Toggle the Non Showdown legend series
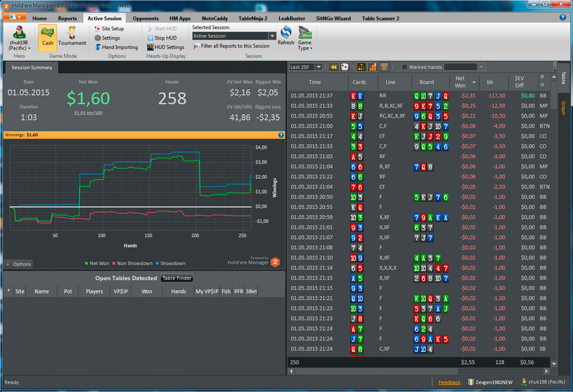The image size is (573, 392). (x=132, y=264)
